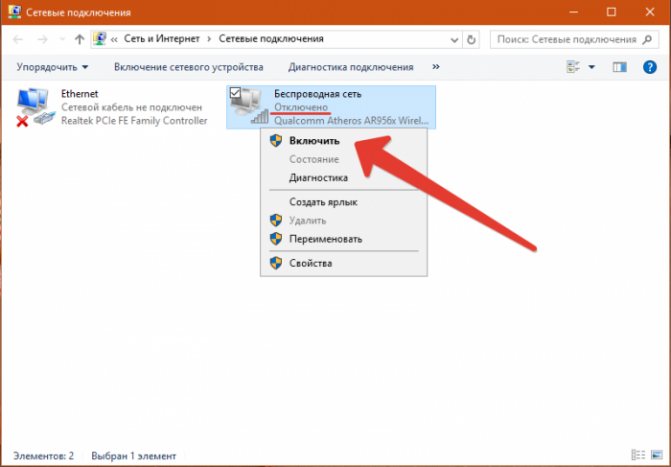Select the Ethernet adapter icon
The width and height of the screenshot is (671, 467).
point(36,107)
